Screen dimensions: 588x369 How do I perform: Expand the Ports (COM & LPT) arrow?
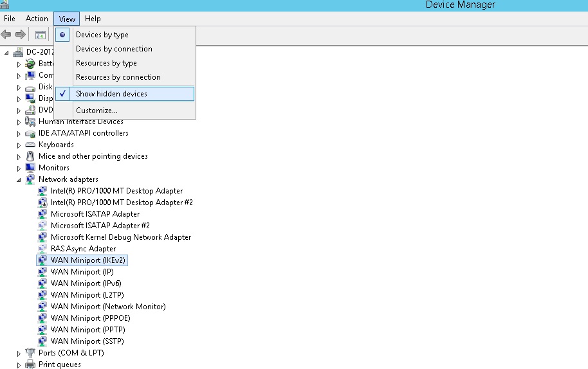[x=19, y=354]
